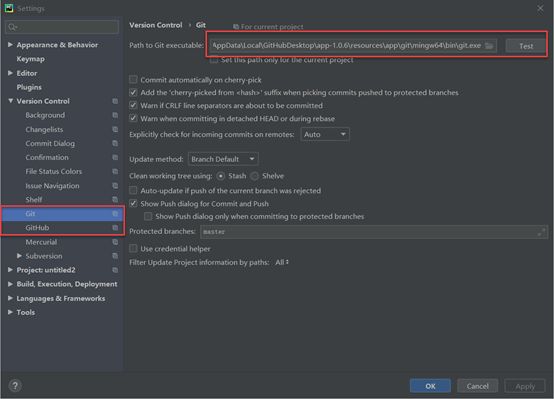The height and width of the screenshot is (399, 554).
Task: Collapse the Version Control section
Action: point(10,101)
